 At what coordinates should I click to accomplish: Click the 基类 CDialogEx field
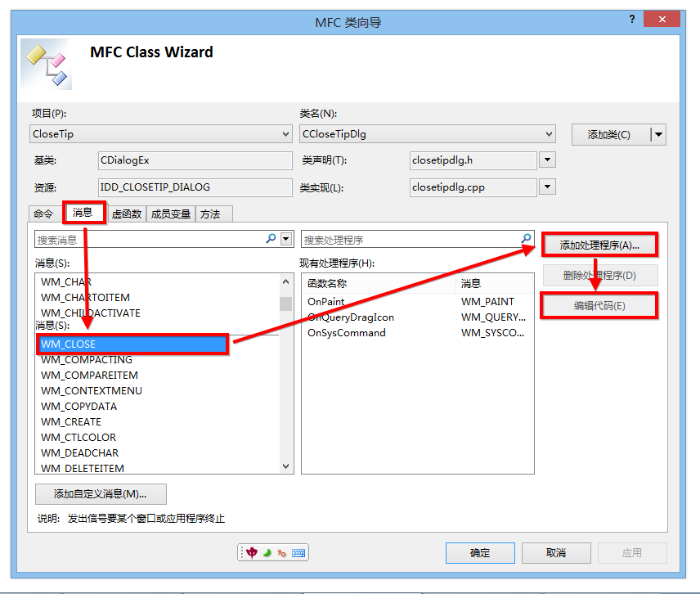tap(195, 160)
